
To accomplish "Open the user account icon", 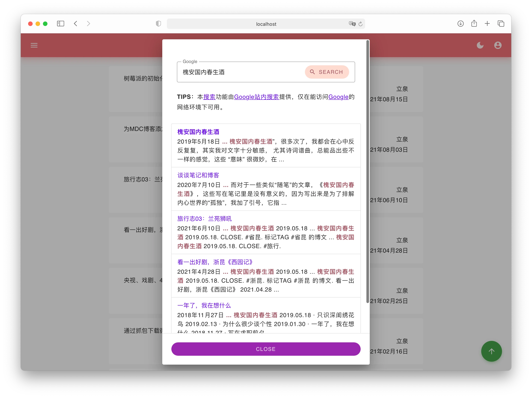I will (498, 45).
